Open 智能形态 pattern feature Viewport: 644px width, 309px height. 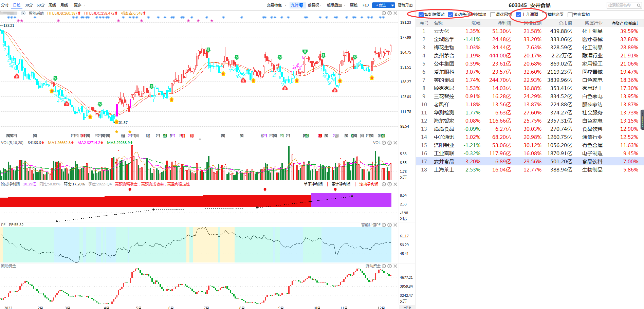point(405,5)
